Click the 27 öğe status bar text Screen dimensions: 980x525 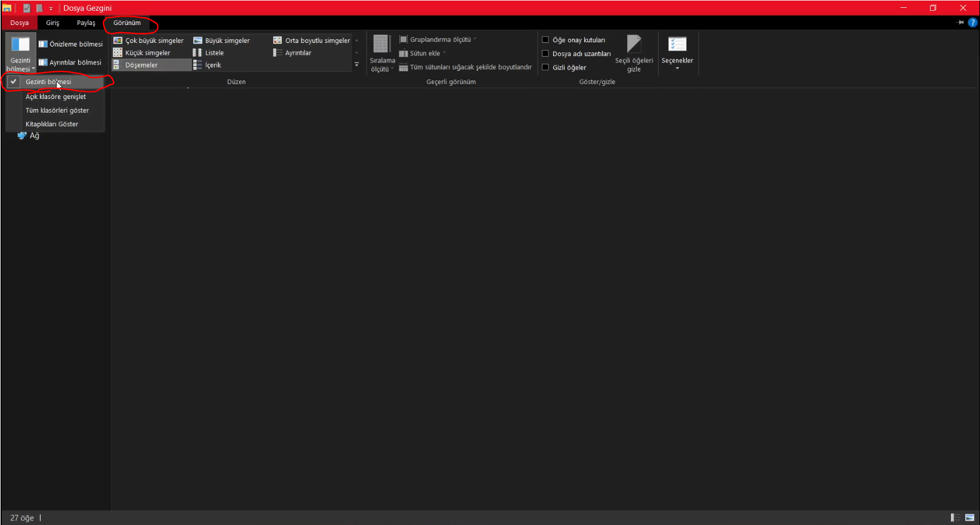(22, 518)
